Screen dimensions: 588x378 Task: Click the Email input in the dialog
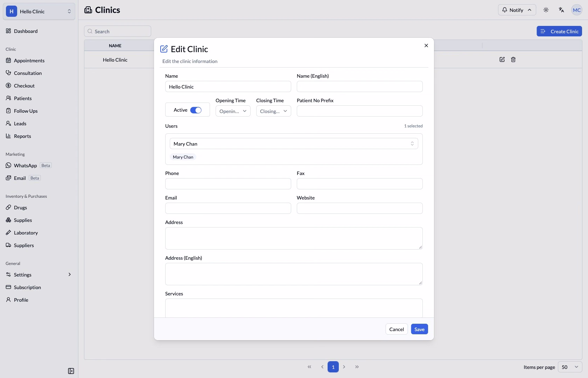[x=228, y=208]
